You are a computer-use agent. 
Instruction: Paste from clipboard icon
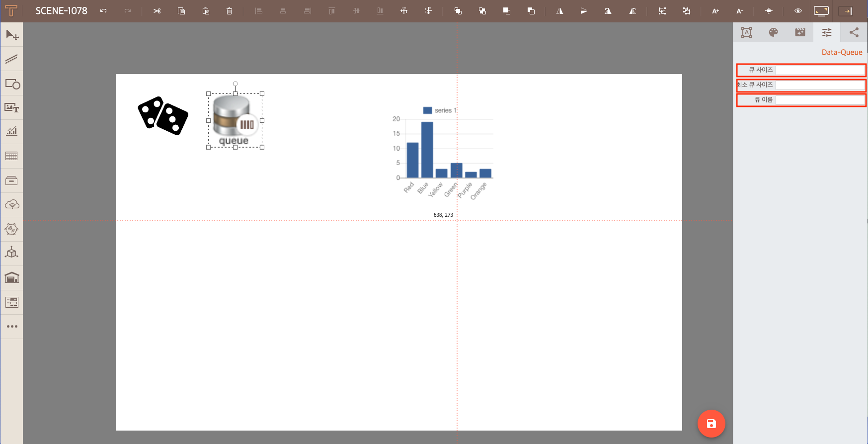coord(206,11)
